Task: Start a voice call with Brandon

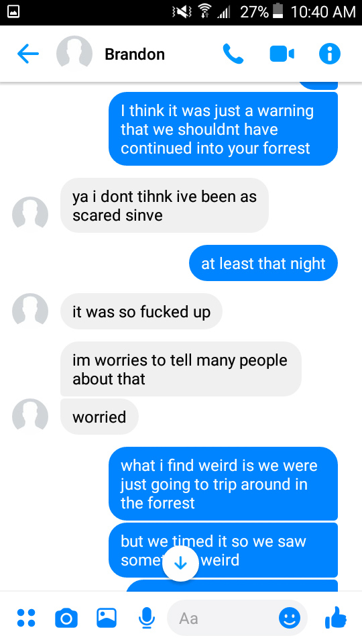Action: 233,54
